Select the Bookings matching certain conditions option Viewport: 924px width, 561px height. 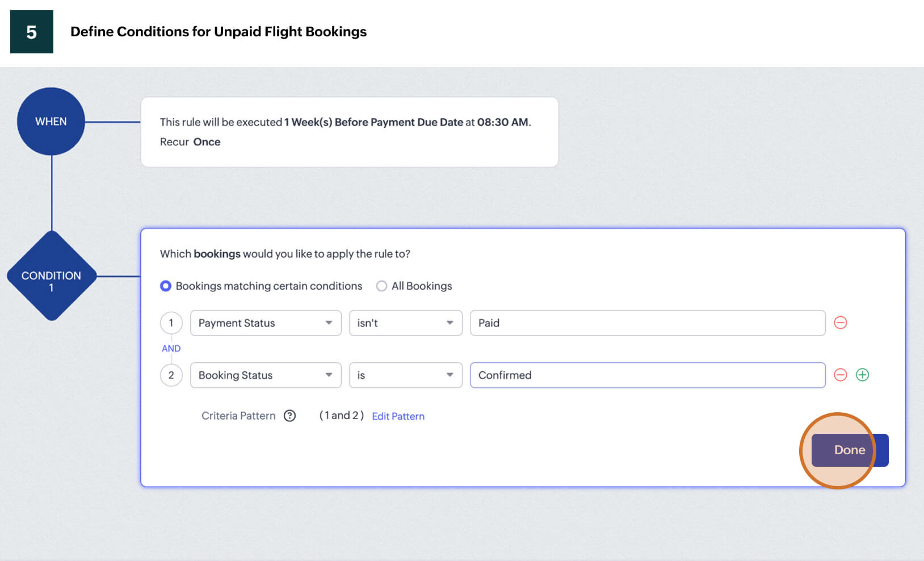[x=166, y=286]
